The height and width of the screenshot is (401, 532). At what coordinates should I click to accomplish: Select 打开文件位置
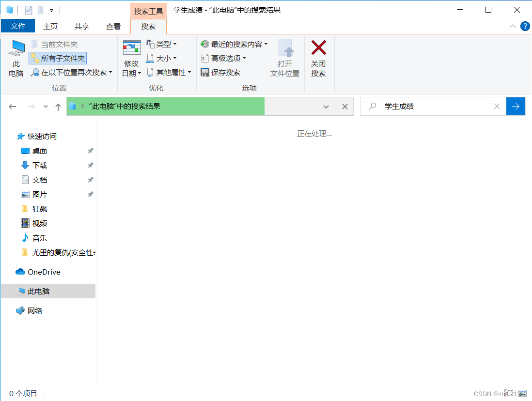coord(285,58)
